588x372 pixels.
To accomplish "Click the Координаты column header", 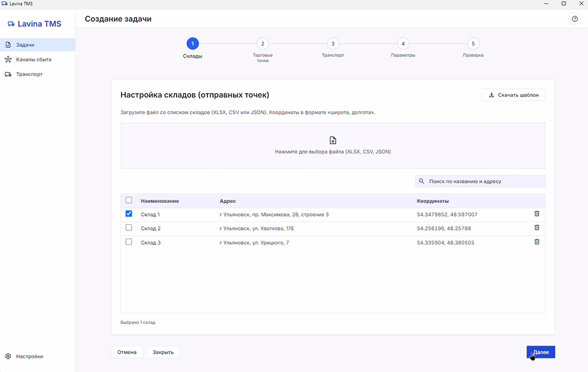I will click(433, 201).
